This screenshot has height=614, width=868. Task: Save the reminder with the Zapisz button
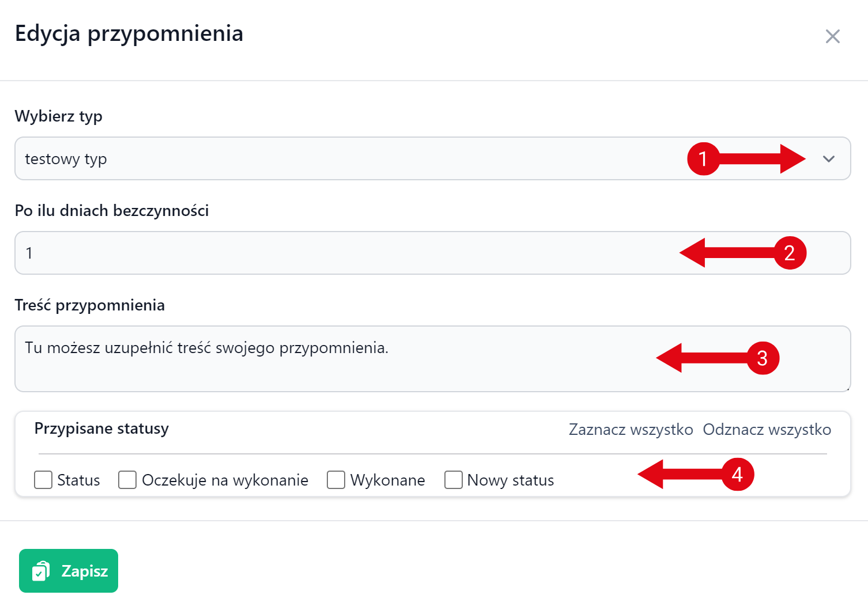point(69,571)
